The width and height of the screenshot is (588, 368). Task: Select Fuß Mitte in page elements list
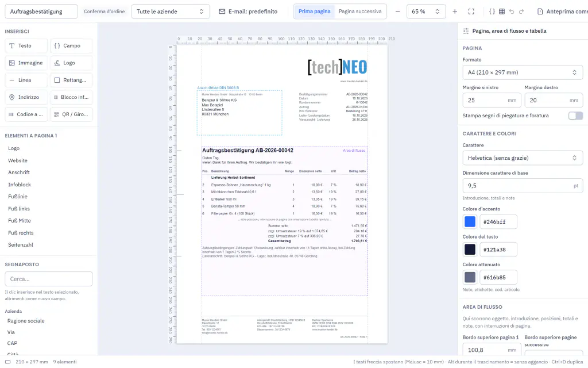click(20, 221)
